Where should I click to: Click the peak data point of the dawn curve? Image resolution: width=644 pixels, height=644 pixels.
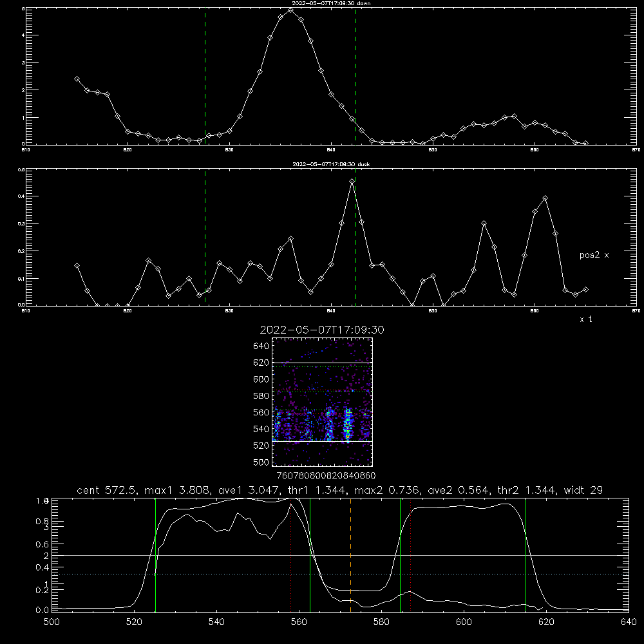(291, 10)
